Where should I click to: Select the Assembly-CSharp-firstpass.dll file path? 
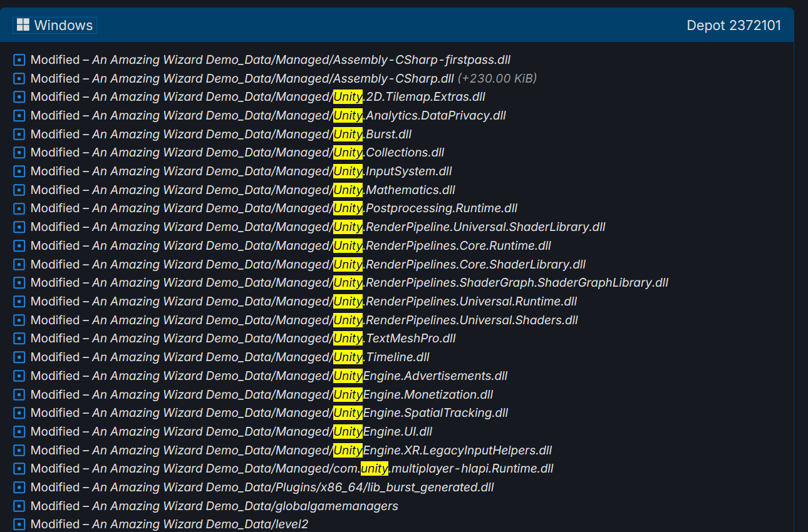pyautogui.click(x=301, y=60)
